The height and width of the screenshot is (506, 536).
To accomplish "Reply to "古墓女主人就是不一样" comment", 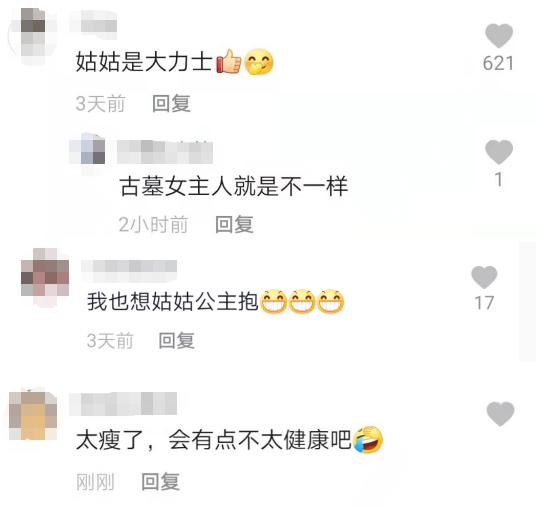I will (234, 224).
